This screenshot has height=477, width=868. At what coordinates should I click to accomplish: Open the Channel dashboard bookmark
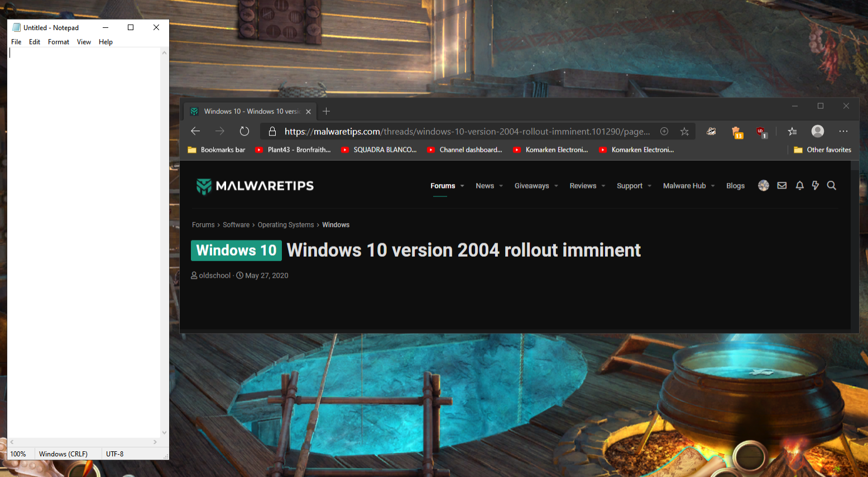(x=464, y=150)
